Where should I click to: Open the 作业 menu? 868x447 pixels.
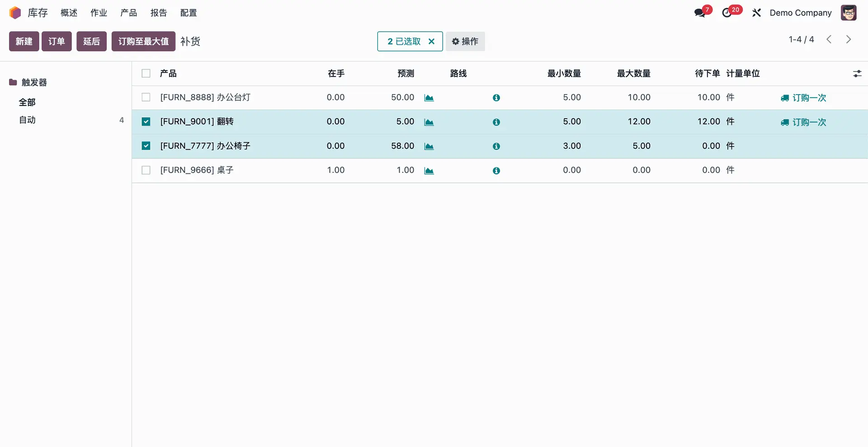pos(99,13)
